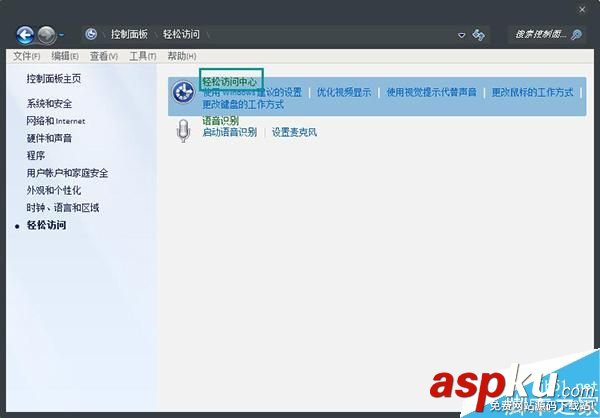Click the 更改鼠标的工作方式 link
600x418 pixels.
coord(532,93)
